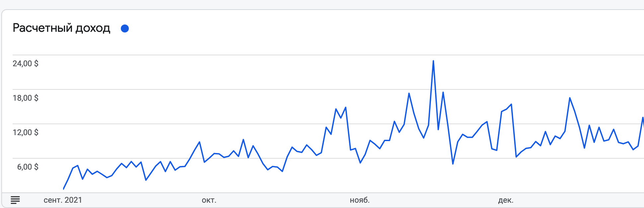The height and width of the screenshot is (208, 644).
Task: Select the Расчетный доход chart title
Action: coord(61,28)
